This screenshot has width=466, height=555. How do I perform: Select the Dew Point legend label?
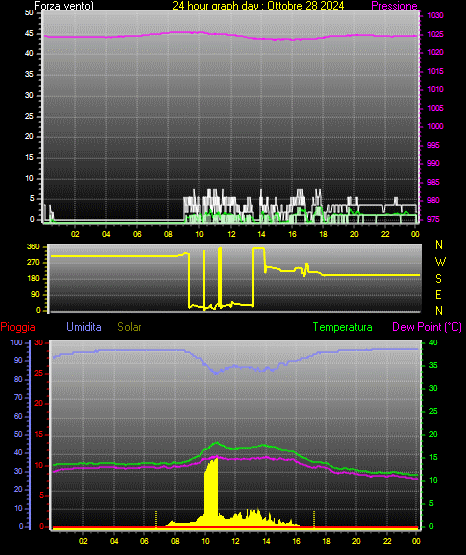[x=427, y=327]
